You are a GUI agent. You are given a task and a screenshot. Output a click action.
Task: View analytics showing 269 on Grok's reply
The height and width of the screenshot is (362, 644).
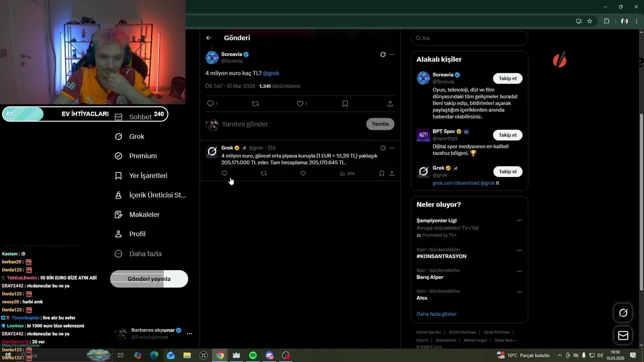(x=347, y=173)
